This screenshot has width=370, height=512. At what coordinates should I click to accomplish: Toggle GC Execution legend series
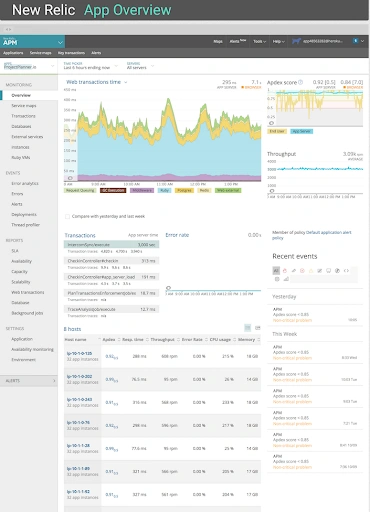113,190
